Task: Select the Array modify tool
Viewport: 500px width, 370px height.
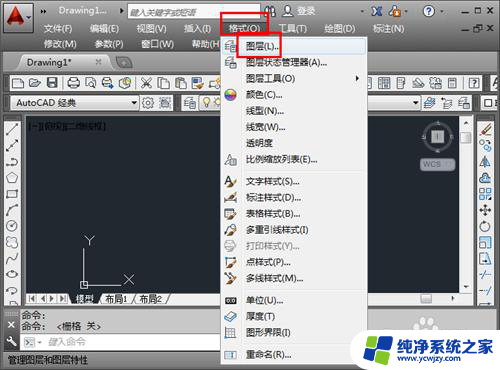Action: point(485,194)
